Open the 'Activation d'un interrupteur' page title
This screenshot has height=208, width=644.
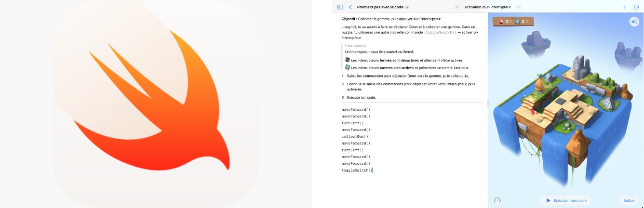tap(488, 7)
